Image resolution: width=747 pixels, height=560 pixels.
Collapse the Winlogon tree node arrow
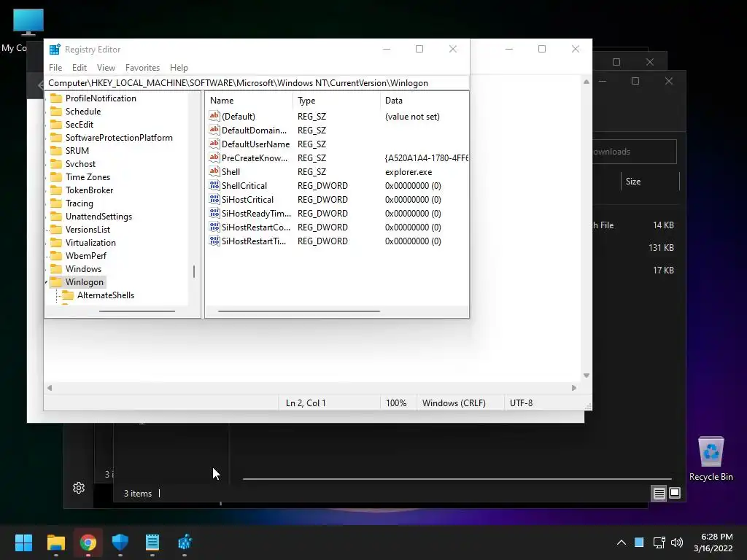click(47, 282)
